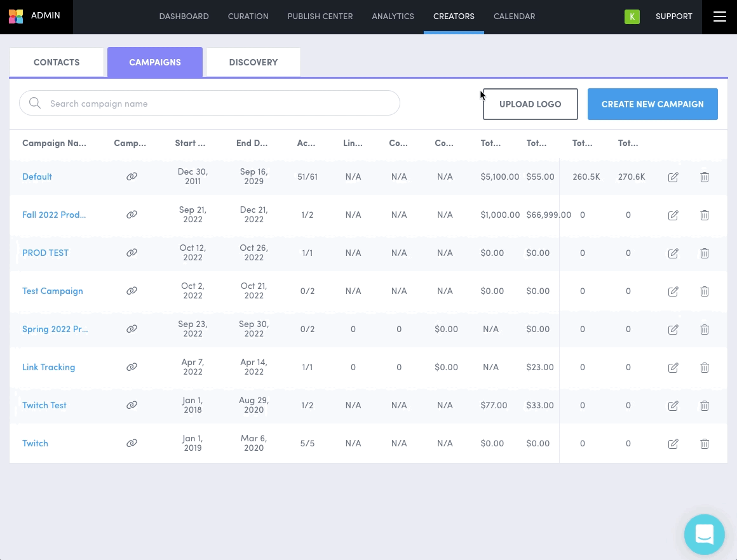
Task: Open Analytics in the top navigation
Action: [x=393, y=17]
